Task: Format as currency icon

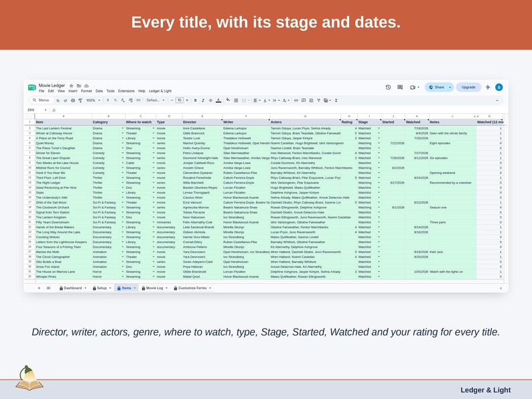Action: point(108,100)
